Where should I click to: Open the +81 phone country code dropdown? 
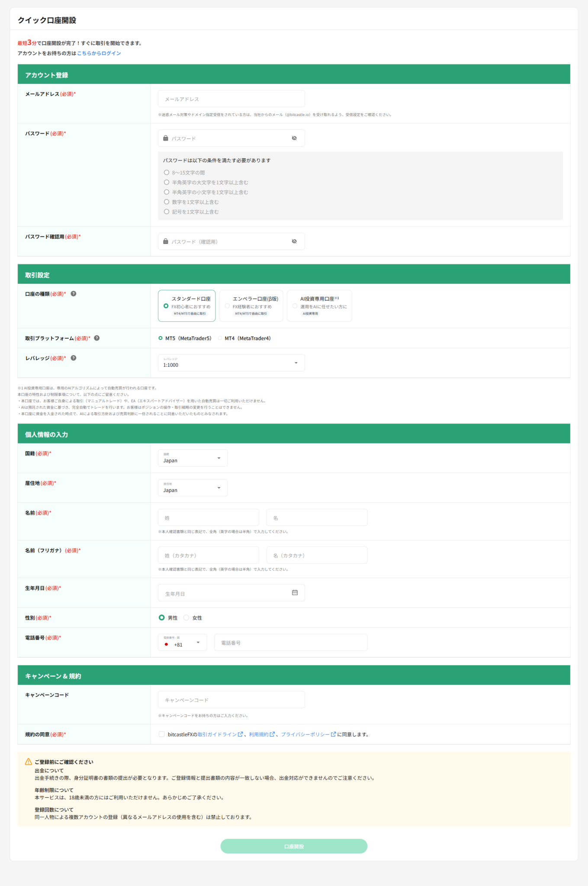[182, 642]
